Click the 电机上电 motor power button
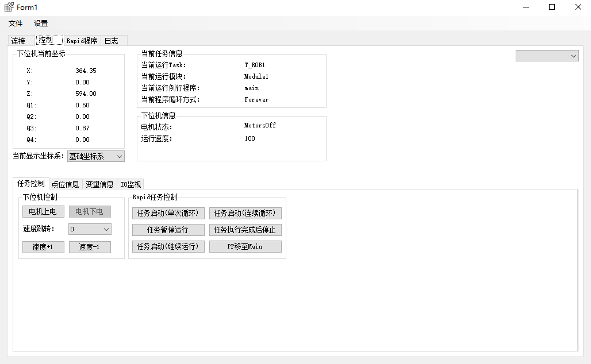591x364 pixels. click(x=43, y=211)
